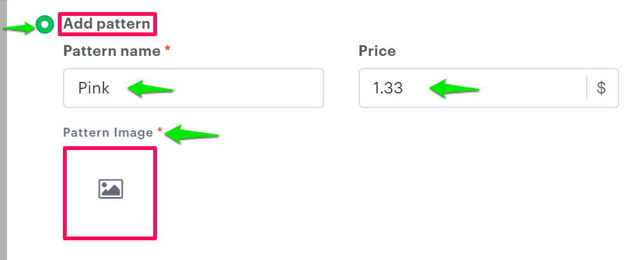Click green arrow pointing at radio button
Viewport: 644px width, 260px height.
point(19,27)
